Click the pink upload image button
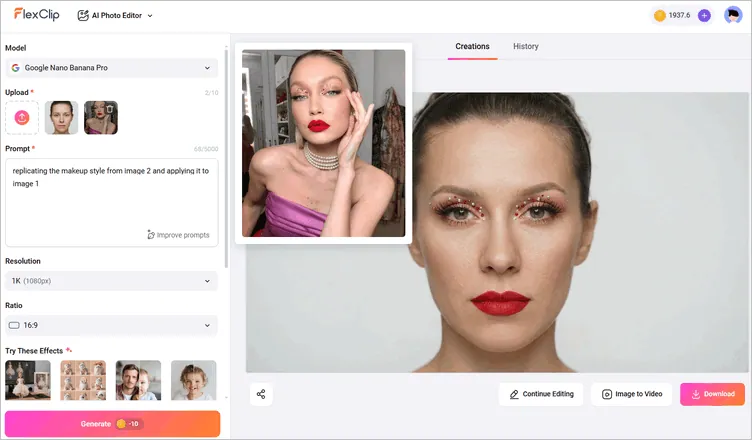752x440 pixels. coord(22,117)
